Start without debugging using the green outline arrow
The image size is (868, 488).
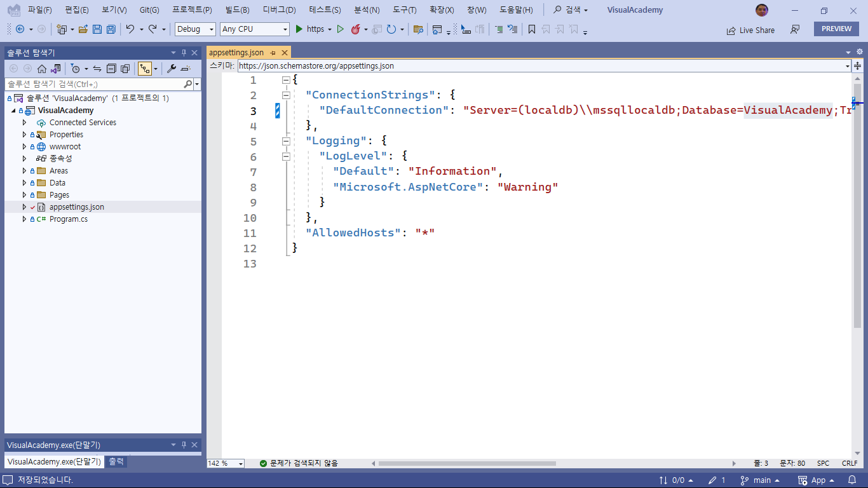click(x=341, y=29)
